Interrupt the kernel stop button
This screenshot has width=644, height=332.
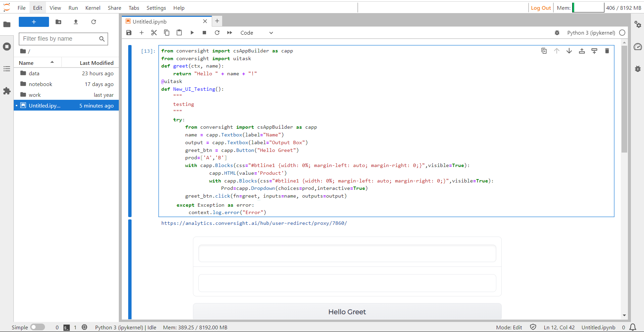[204, 33]
